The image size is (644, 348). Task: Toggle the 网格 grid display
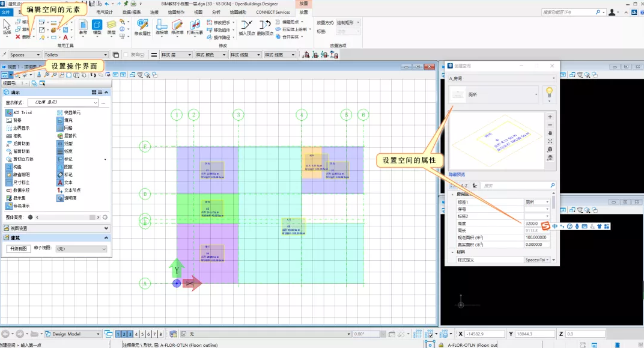pos(65,128)
